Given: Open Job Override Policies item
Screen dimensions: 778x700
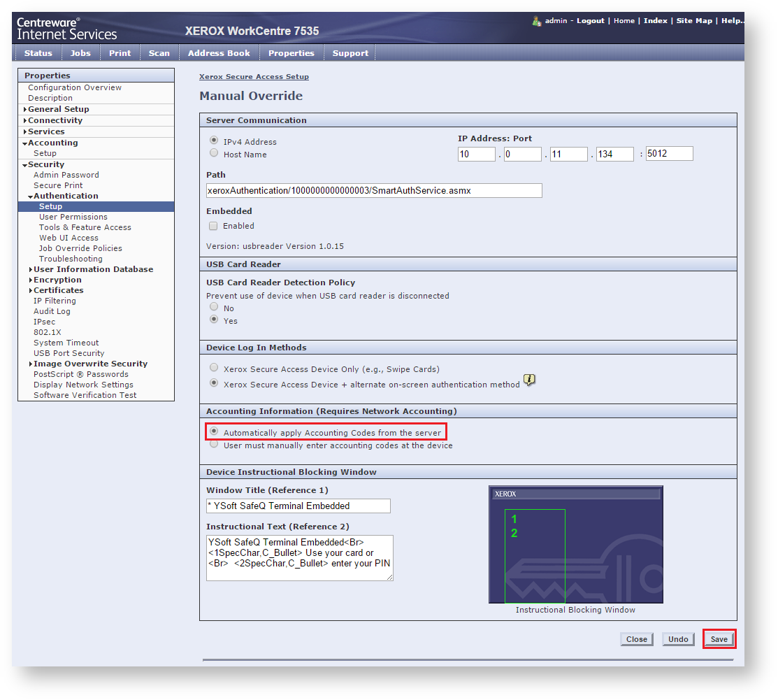Looking at the screenshot, I should (x=80, y=249).
